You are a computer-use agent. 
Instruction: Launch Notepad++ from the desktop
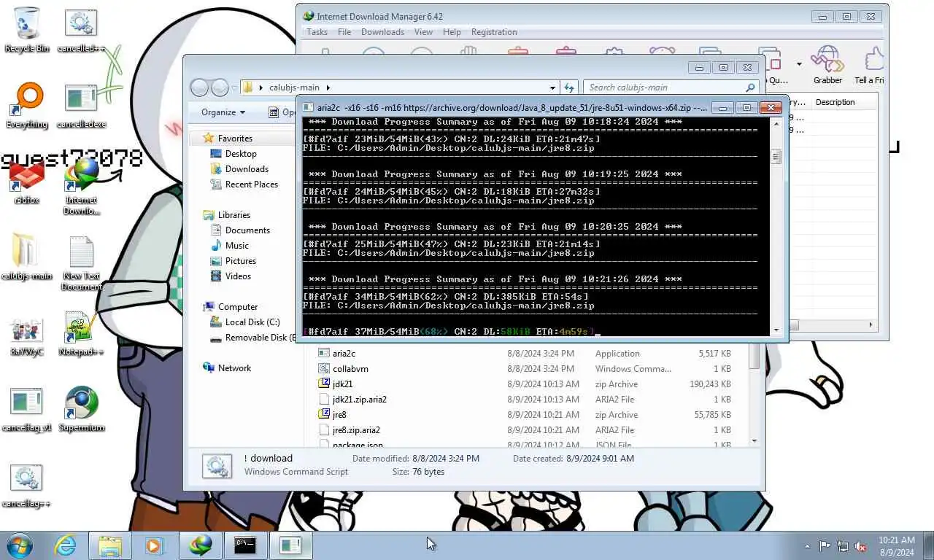tap(81, 335)
